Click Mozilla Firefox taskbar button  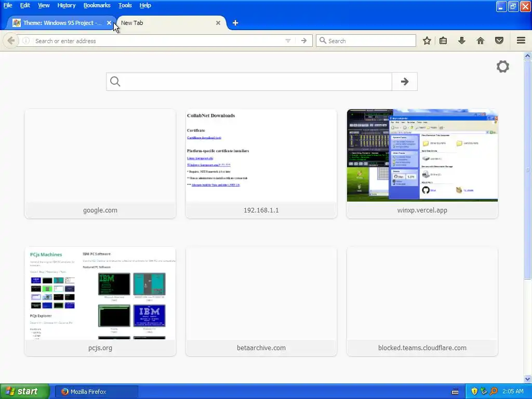click(97, 392)
